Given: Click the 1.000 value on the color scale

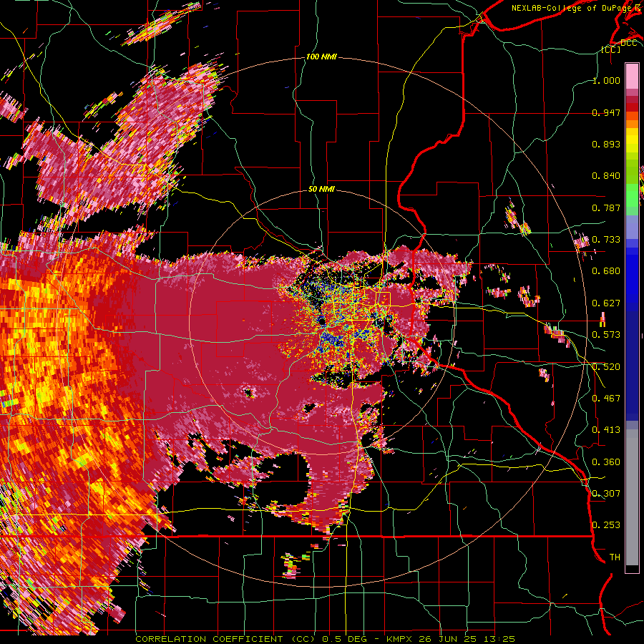Looking at the screenshot, I should 606,80.
